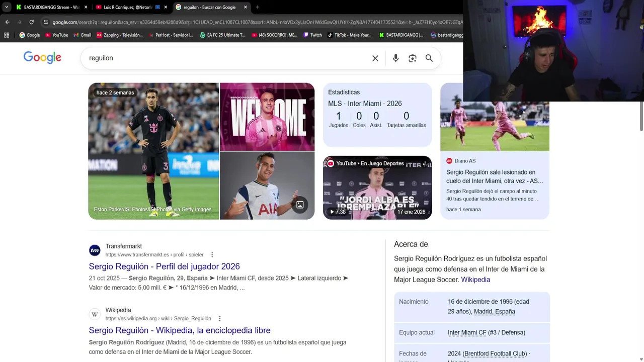Click the Google logo
The image size is (644, 362).
click(x=42, y=57)
